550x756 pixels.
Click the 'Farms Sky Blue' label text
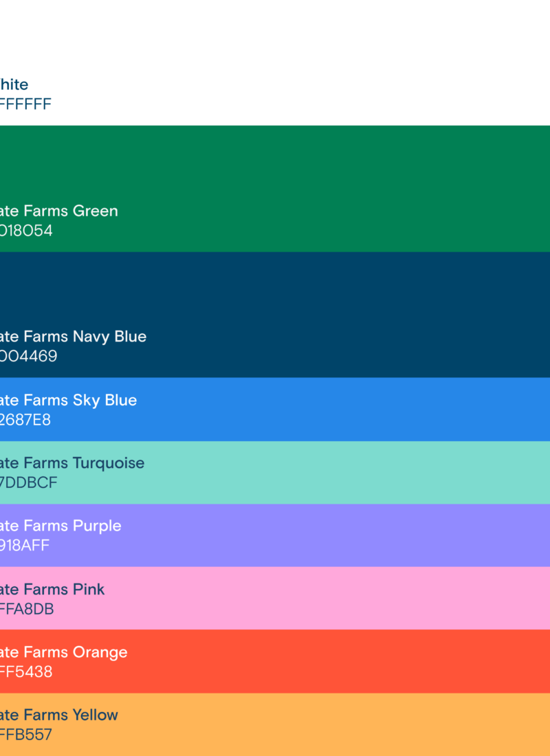tap(80, 401)
